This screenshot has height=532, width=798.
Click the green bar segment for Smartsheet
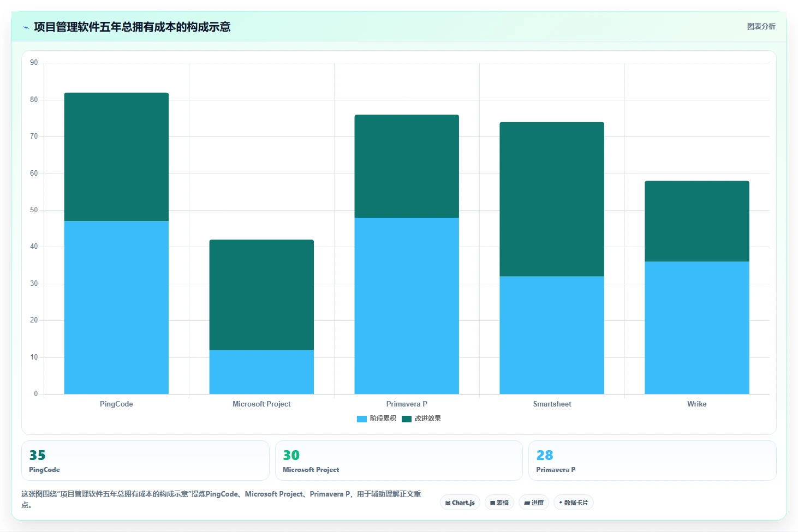point(552,199)
